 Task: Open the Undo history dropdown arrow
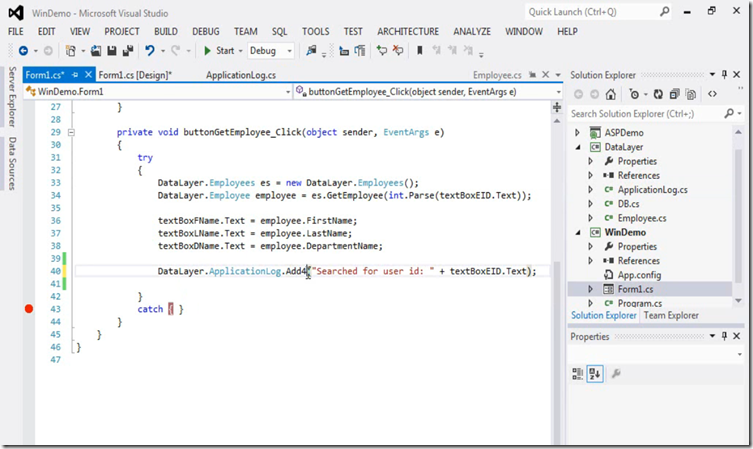(x=163, y=51)
